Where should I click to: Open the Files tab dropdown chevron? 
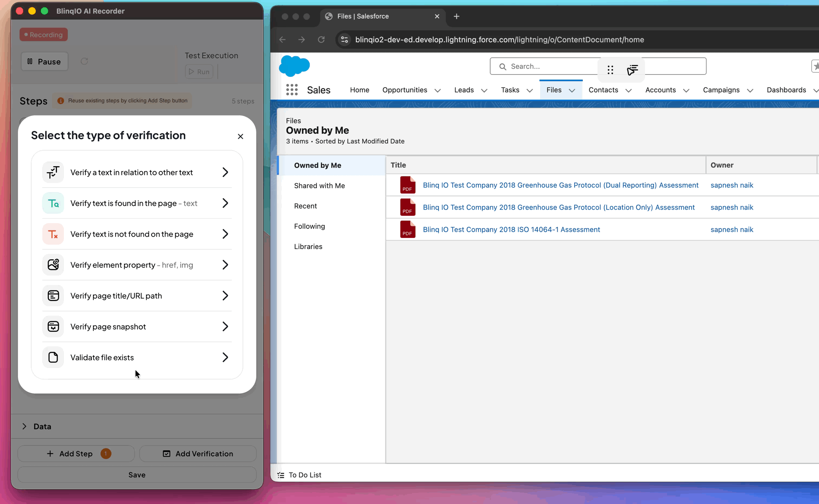(x=572, y=90)
